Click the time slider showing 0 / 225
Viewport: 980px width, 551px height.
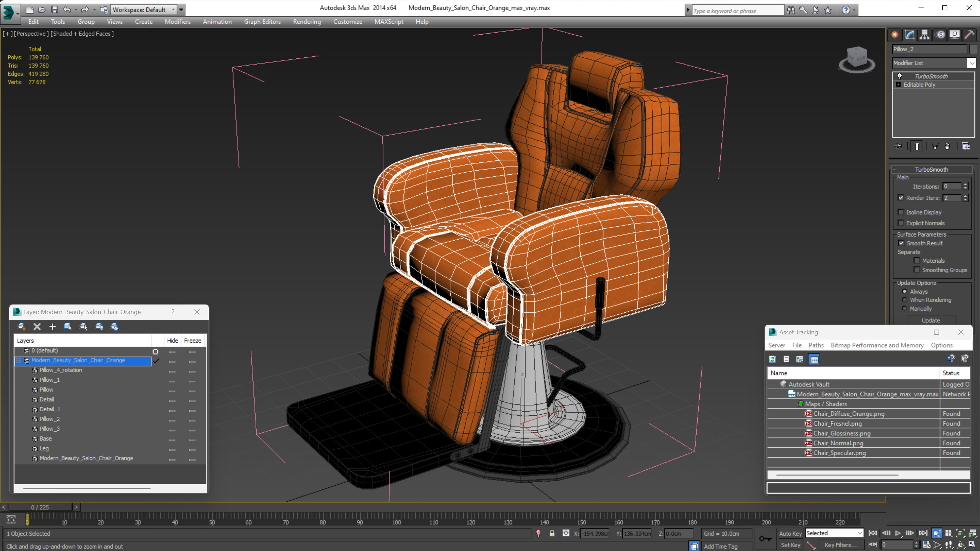tap(40, 507)
